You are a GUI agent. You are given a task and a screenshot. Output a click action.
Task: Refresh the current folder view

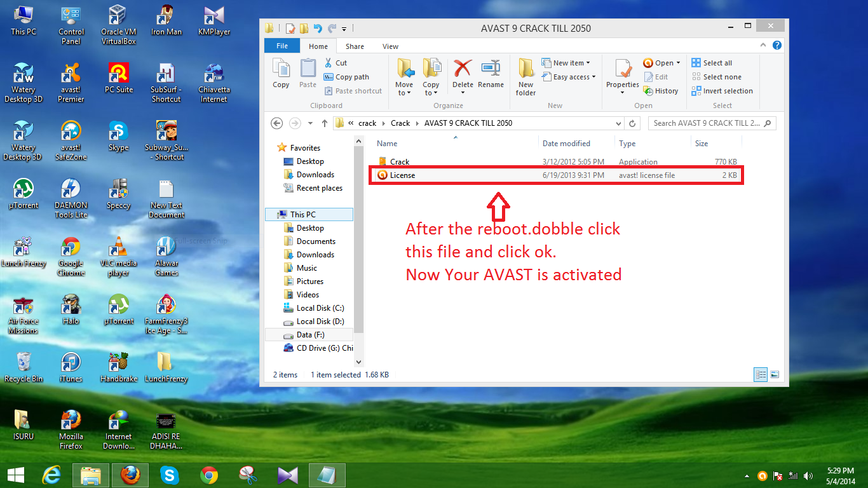click(x=632, y=123)
